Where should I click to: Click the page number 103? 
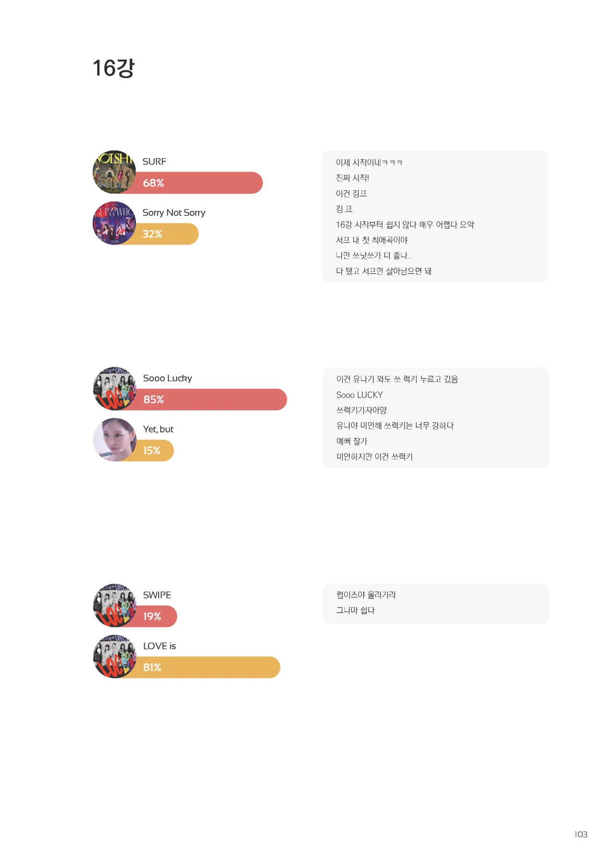coord(580,834)
